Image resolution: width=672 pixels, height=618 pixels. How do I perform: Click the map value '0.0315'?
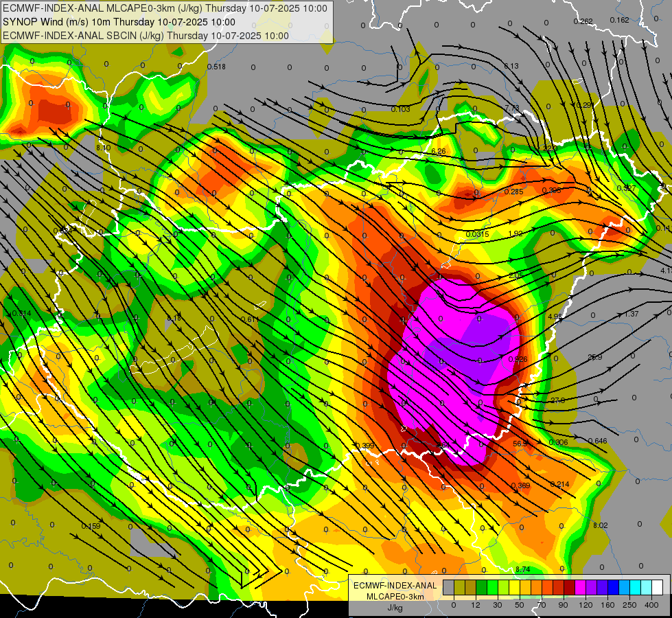(478, 234)
